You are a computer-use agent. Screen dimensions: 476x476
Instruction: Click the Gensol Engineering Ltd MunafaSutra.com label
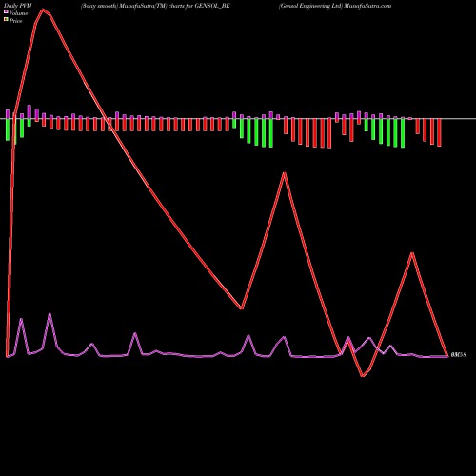(335, 6)
